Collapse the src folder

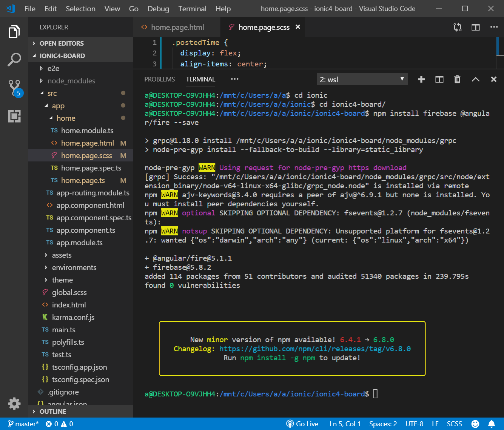coord(52,93)
